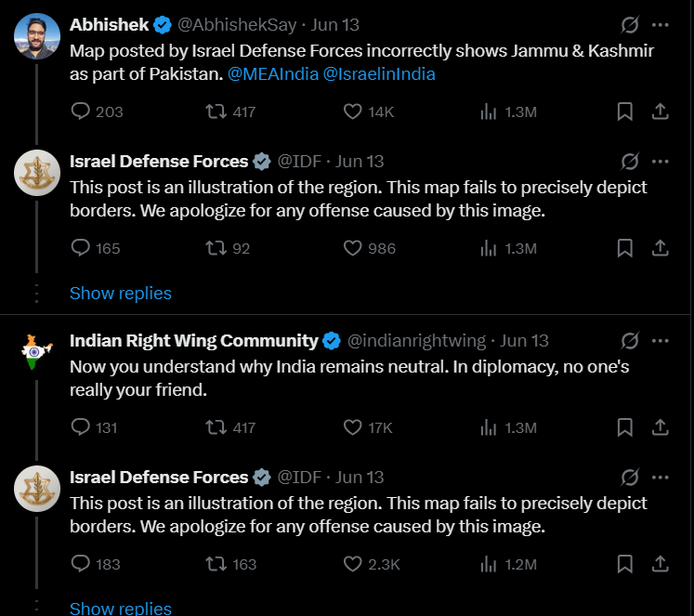The height and width of the screenshot is (616, 694).
Task: Open Grok icon on Abhishek's post
Action: click(629, 25)
